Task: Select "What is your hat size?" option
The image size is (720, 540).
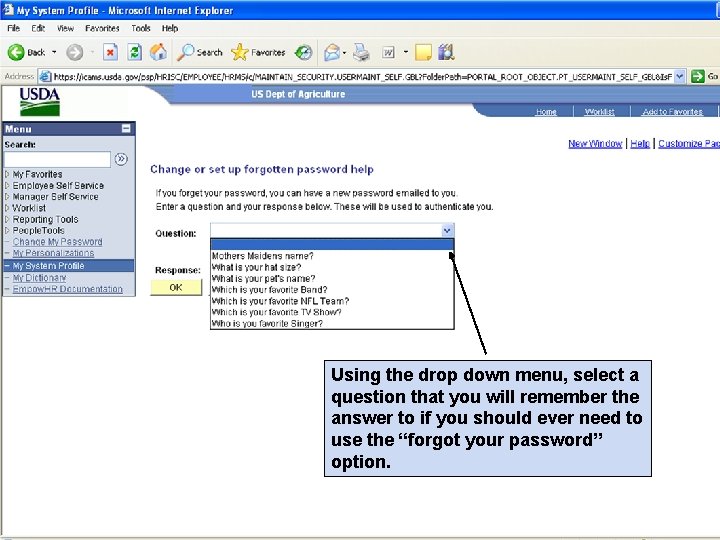Action: 332,267
